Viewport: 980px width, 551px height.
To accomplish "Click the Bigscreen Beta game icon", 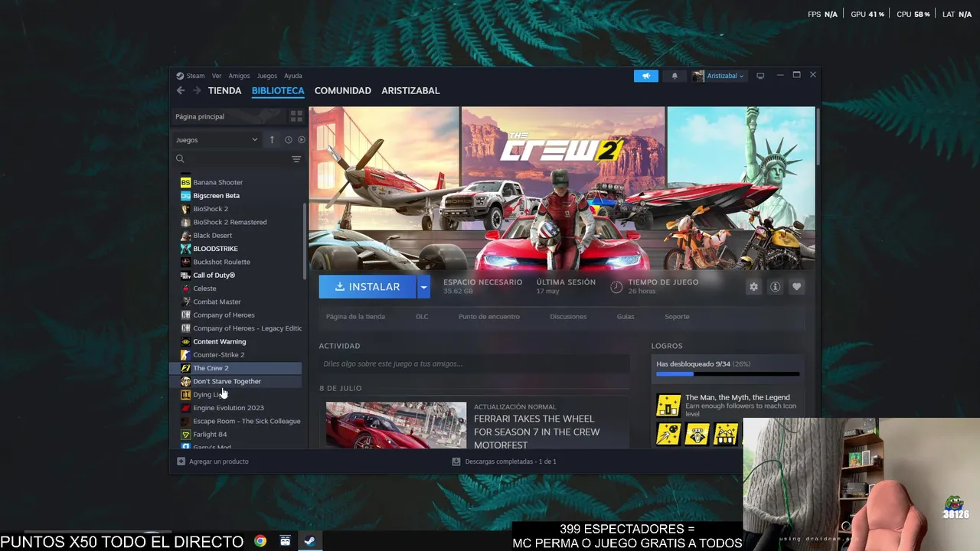I will 185,195.
